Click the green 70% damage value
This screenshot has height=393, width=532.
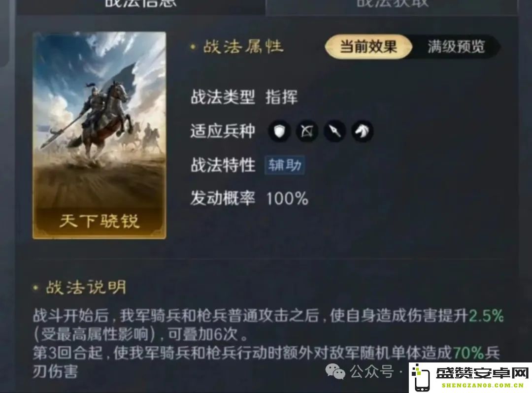468,353
